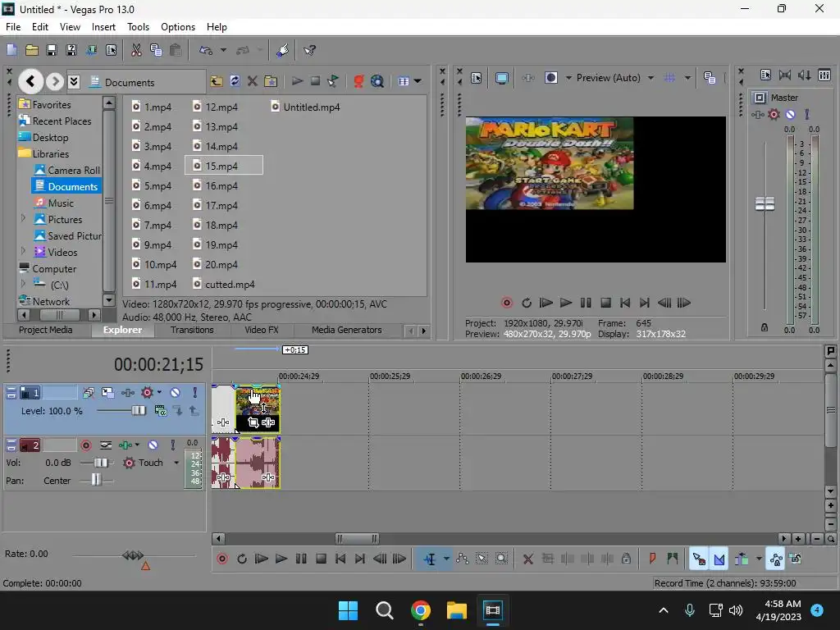Open the Insert menu

point(103,27)
